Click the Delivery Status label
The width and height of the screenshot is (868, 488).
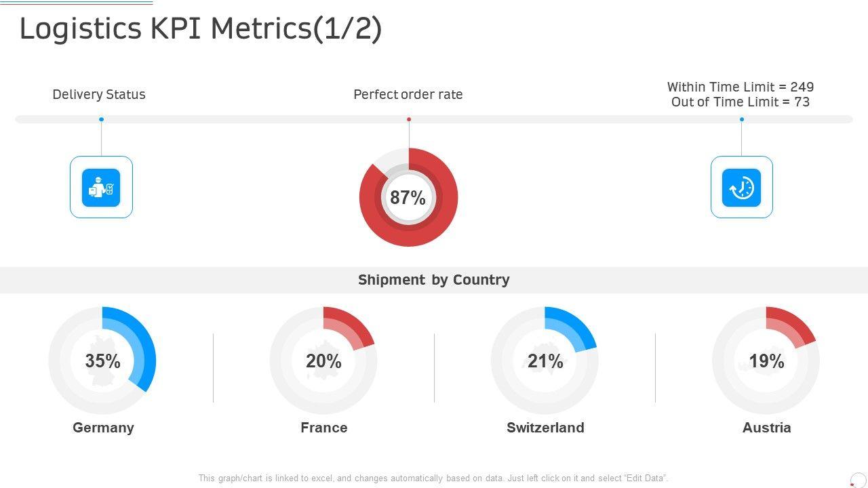pyautogui.click(x=99, y=94)
